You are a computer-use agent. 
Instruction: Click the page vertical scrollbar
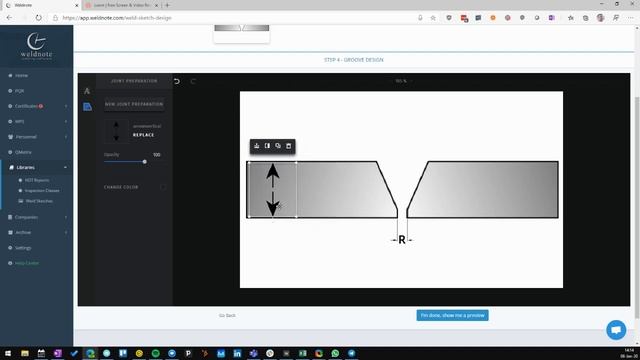coord(637,208)
